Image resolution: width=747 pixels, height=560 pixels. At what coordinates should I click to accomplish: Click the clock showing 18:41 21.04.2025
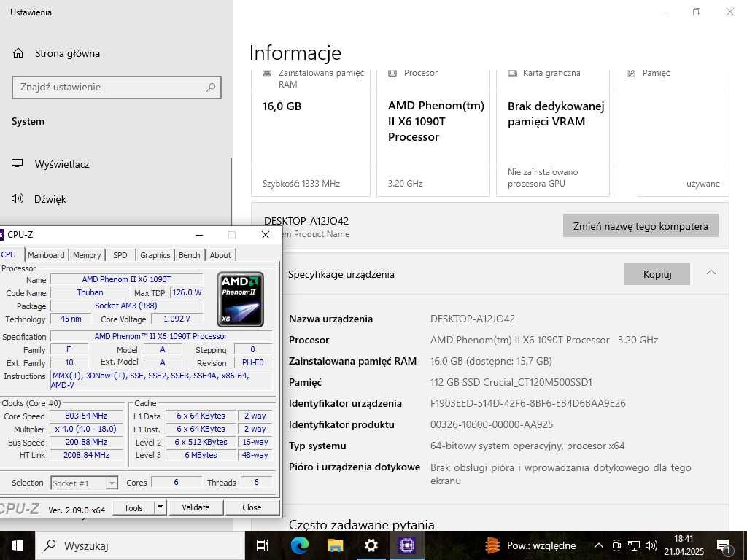click(684, 545)
